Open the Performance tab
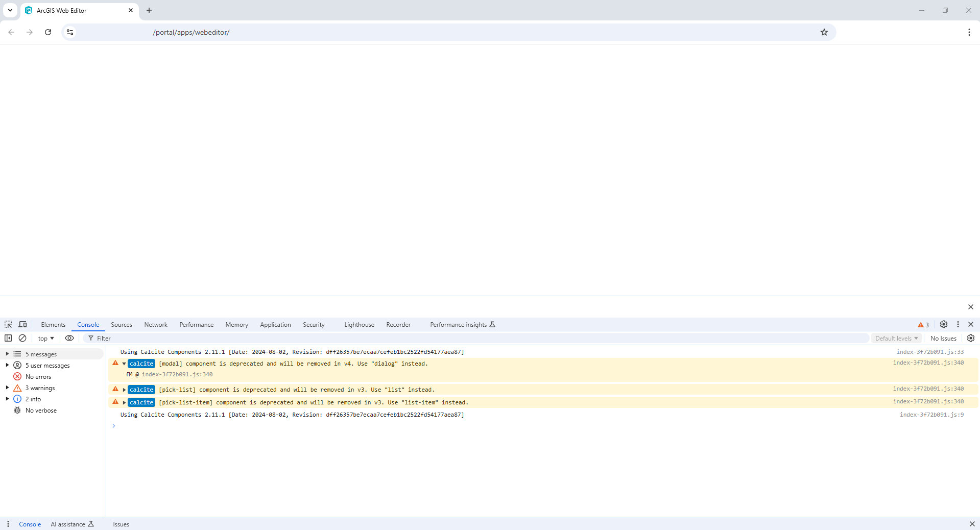The image size is (980, 530). pos(197,325)
